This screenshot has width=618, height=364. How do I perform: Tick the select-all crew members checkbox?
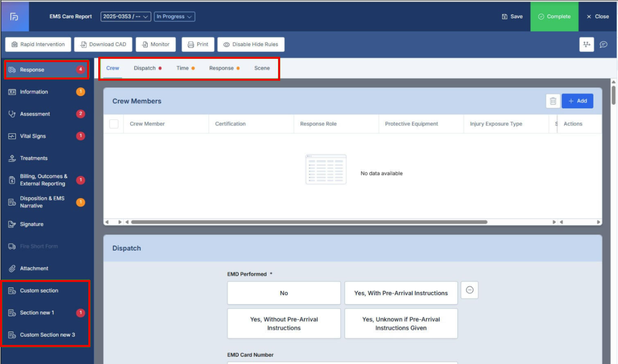[114, 124]
